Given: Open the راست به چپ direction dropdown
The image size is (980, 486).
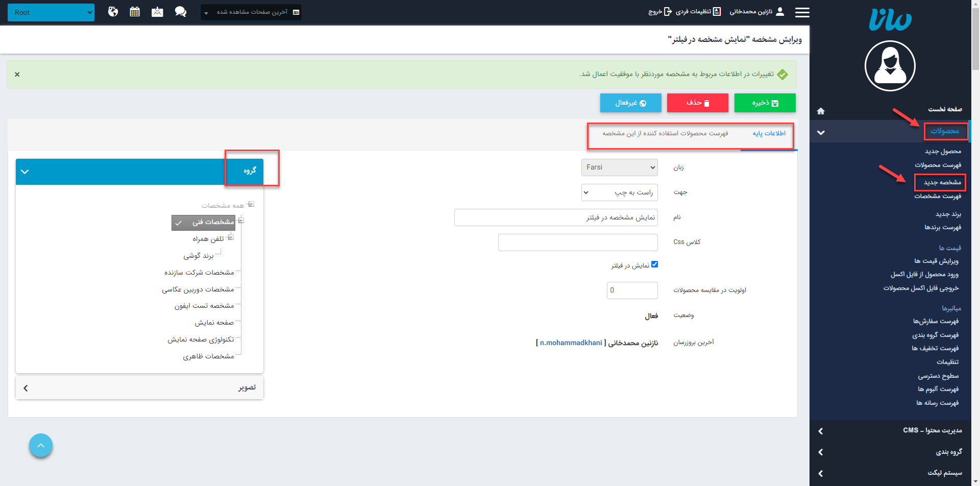Looking at the screenshot, I should coord(619,192).
